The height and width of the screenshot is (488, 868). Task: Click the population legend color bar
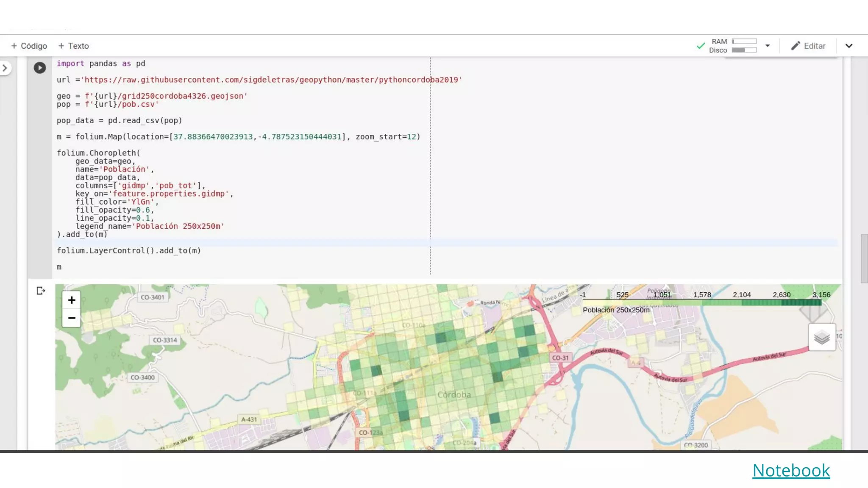pos(702,302)
